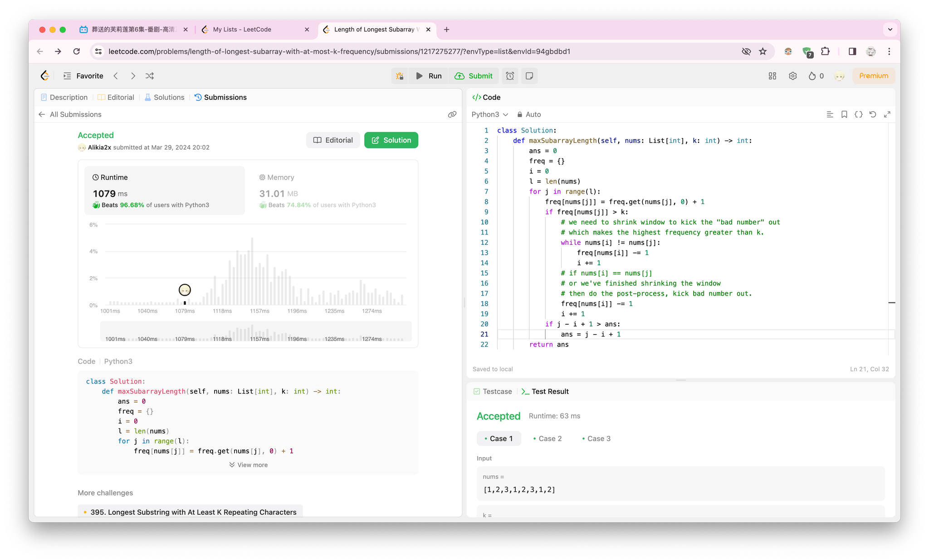Open the Chrome tab search chevron

[x=890, y=29]
